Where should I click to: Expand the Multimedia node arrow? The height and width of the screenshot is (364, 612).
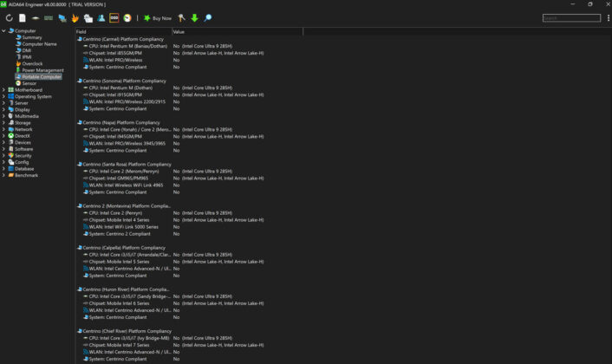[x=3, y=116]
